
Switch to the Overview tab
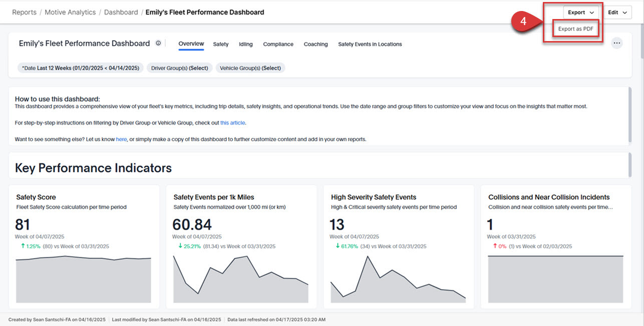[x=191, y=44]
